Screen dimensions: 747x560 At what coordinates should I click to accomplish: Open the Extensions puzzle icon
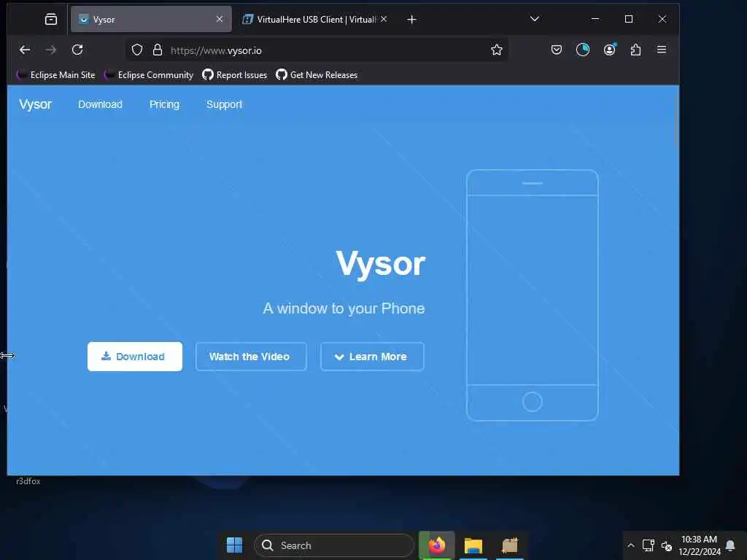click(635, 50)
